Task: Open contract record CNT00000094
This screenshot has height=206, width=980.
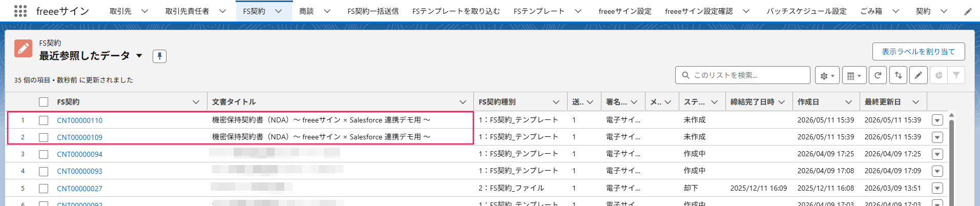Action: point(79,154)
